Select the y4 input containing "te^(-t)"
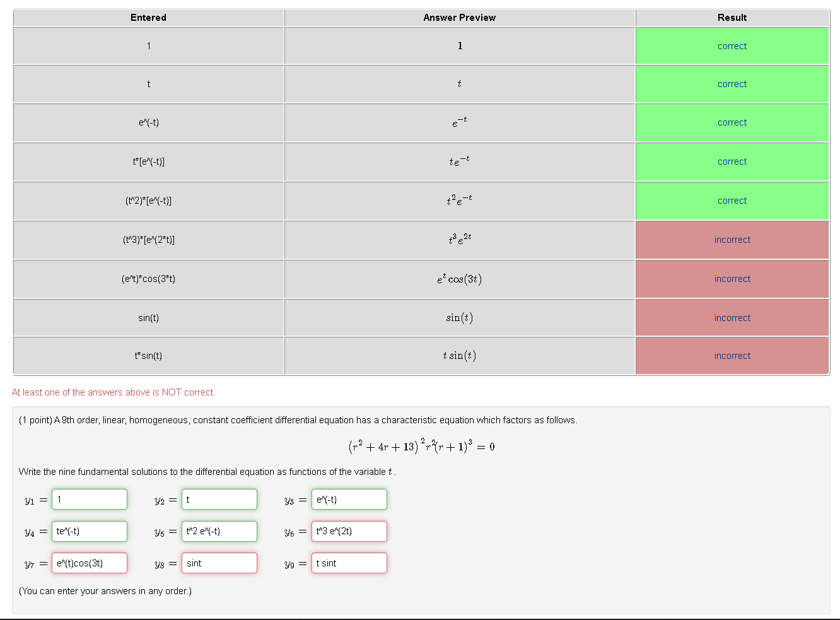 click(89, 531)
